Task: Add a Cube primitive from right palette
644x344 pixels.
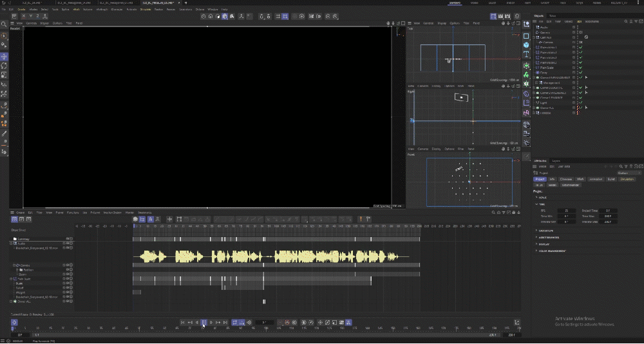Action: pos(526,45)
